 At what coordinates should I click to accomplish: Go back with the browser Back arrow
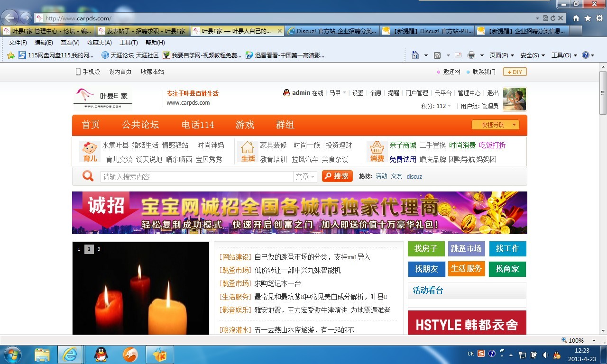10,18
